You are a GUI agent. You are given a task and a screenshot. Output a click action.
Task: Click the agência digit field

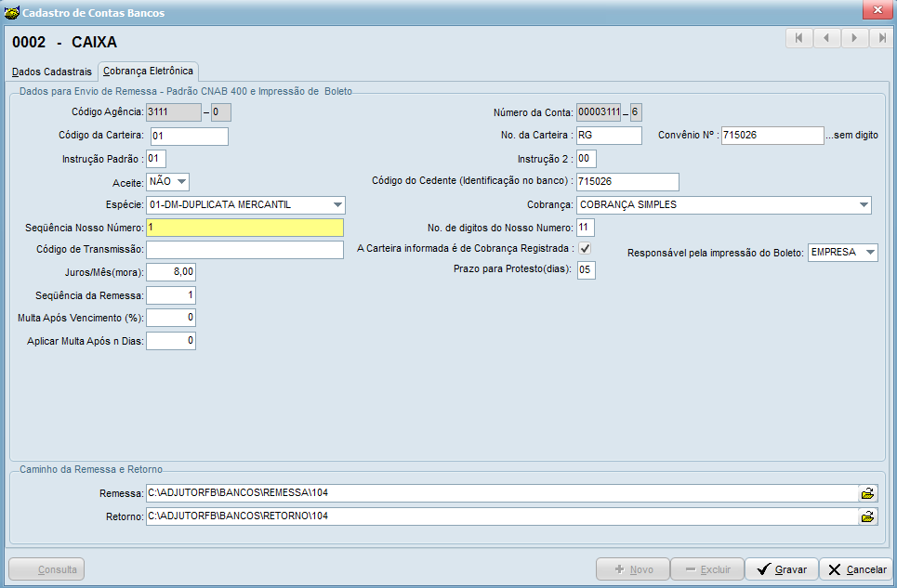coord(221,112)
